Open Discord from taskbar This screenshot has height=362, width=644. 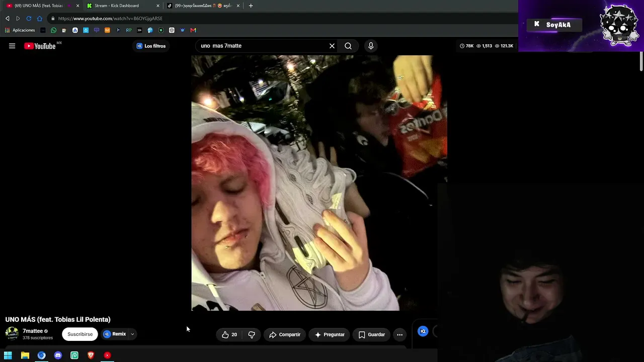tap(58, 355)
